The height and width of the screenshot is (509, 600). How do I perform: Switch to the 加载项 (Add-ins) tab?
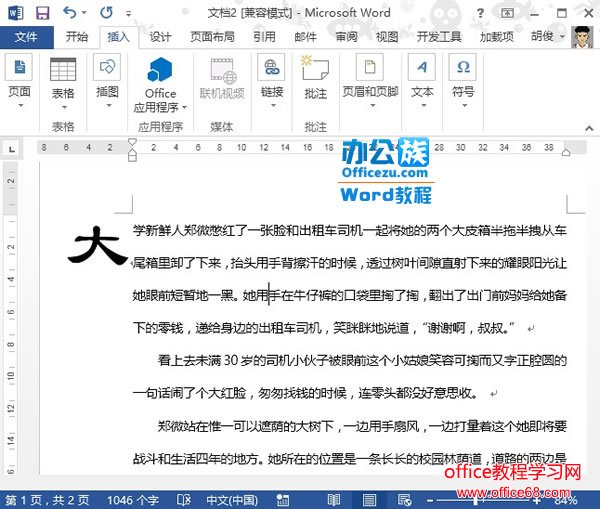[x=497, y=37]
